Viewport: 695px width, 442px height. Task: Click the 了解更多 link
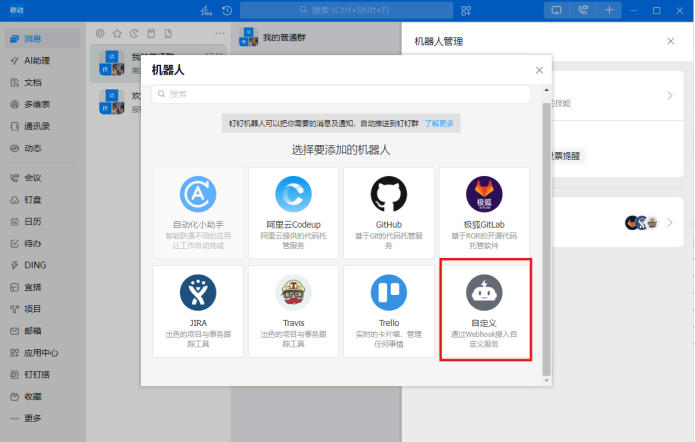pos(438,123)
